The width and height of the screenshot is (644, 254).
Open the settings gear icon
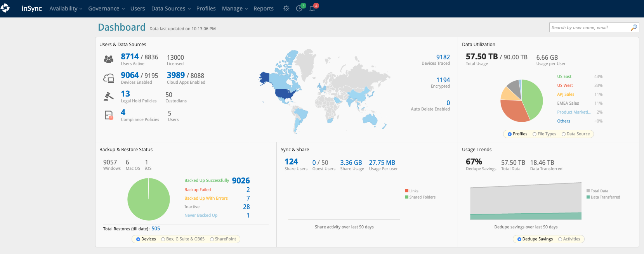click(x=286, y=9)
